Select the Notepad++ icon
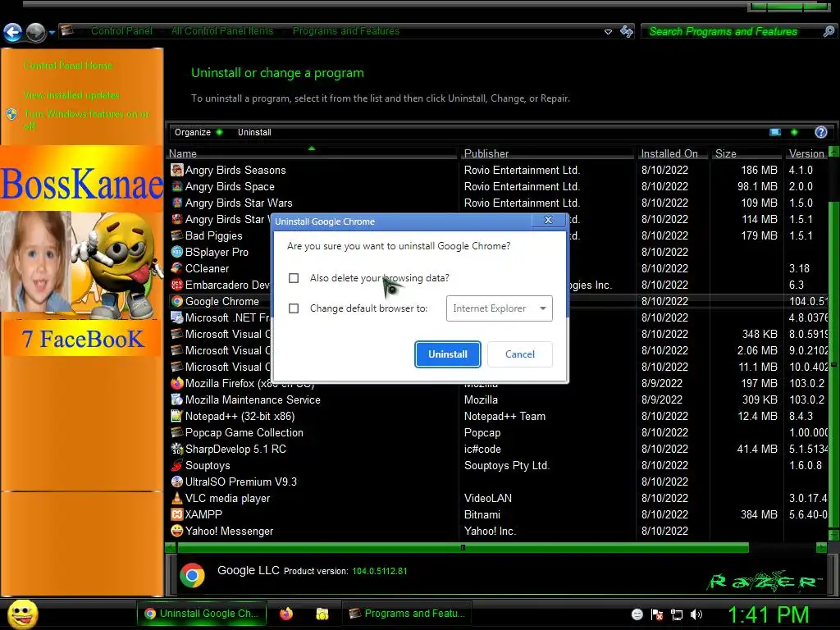This screenshot has width=840, height=630. [177, 416]
